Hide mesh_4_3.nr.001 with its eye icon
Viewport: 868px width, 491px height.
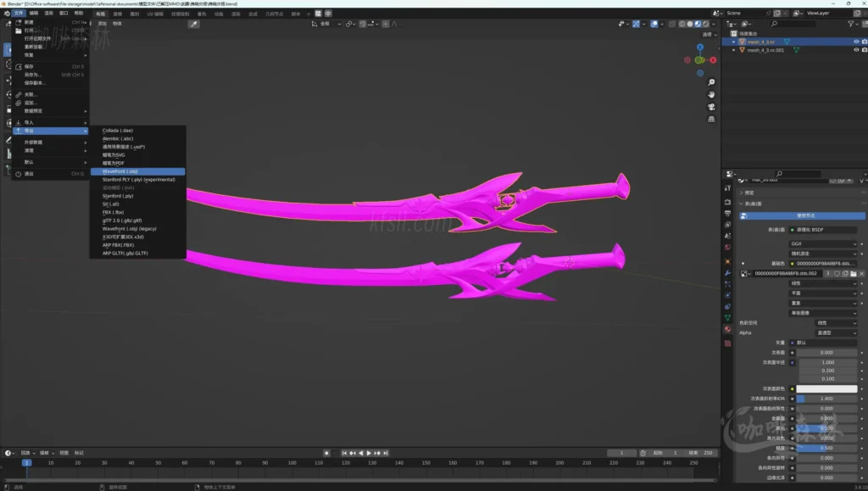[x=854, y=50]
